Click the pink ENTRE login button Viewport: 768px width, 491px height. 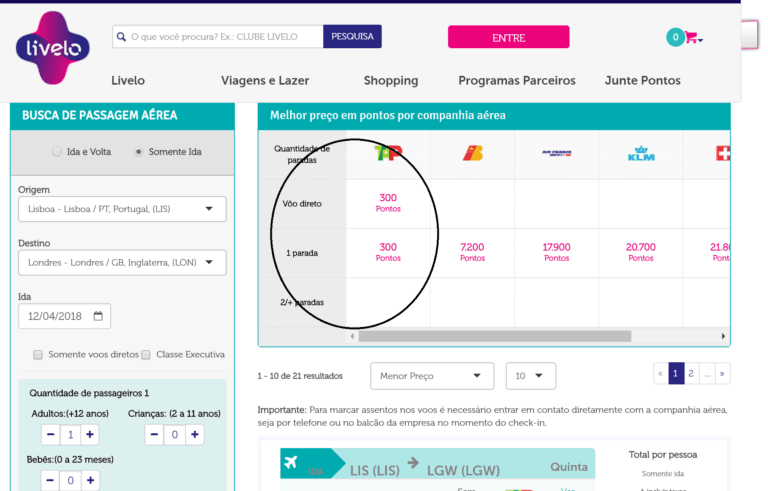(x=508, y=37)
